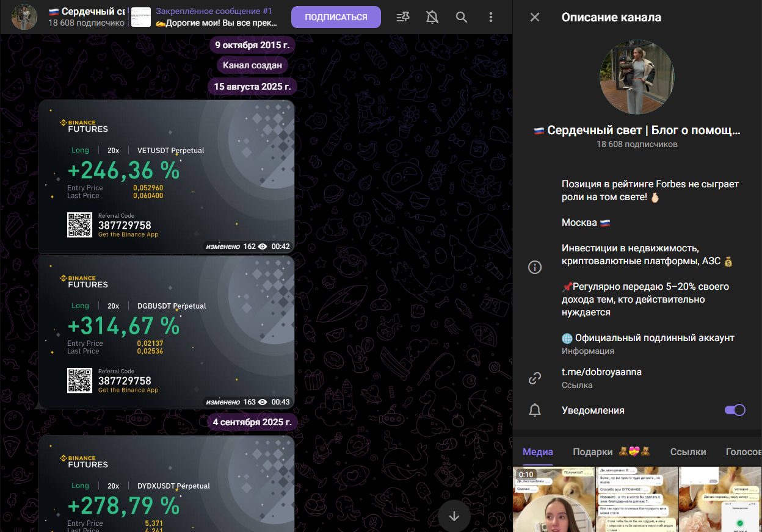The height and width of the screenshot is (532, 762).
Task: Switch to the Подарки tab
Action: (x=612, y=451)
